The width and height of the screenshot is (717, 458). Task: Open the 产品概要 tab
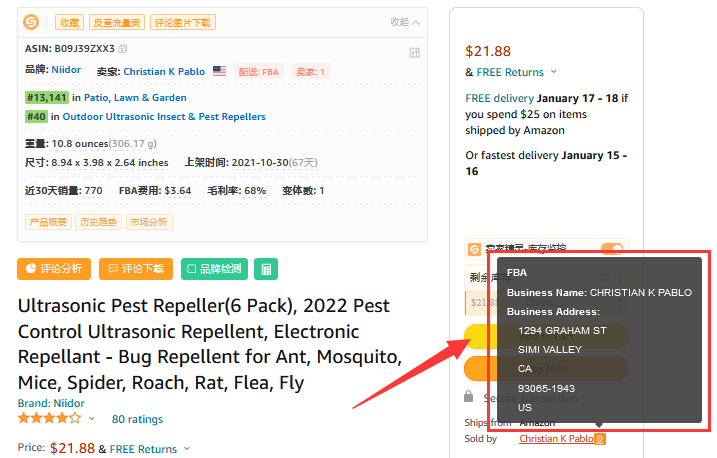pyautogui.click(x=48, y=222)
